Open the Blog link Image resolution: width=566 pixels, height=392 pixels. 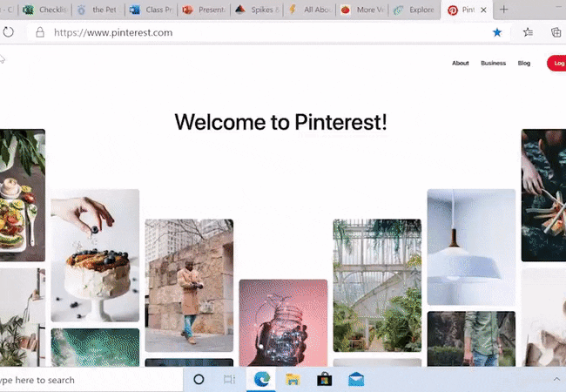(x=523, y=64)
